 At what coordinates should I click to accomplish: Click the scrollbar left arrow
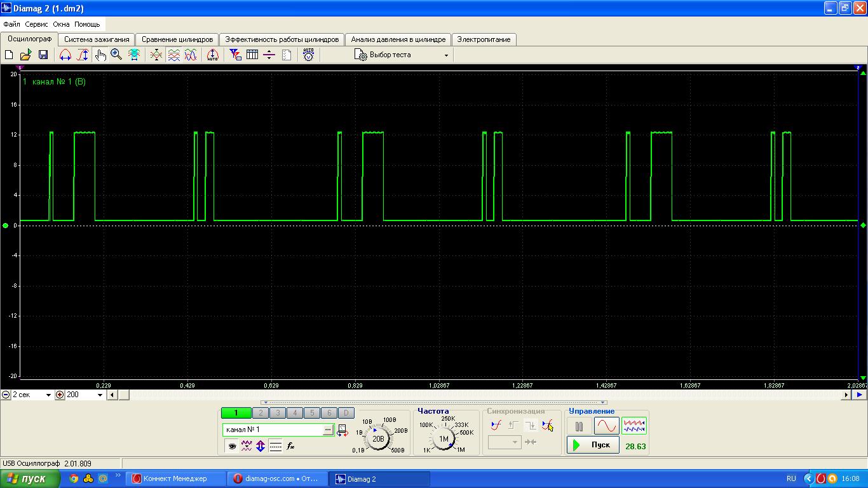(x=111, y=395)
